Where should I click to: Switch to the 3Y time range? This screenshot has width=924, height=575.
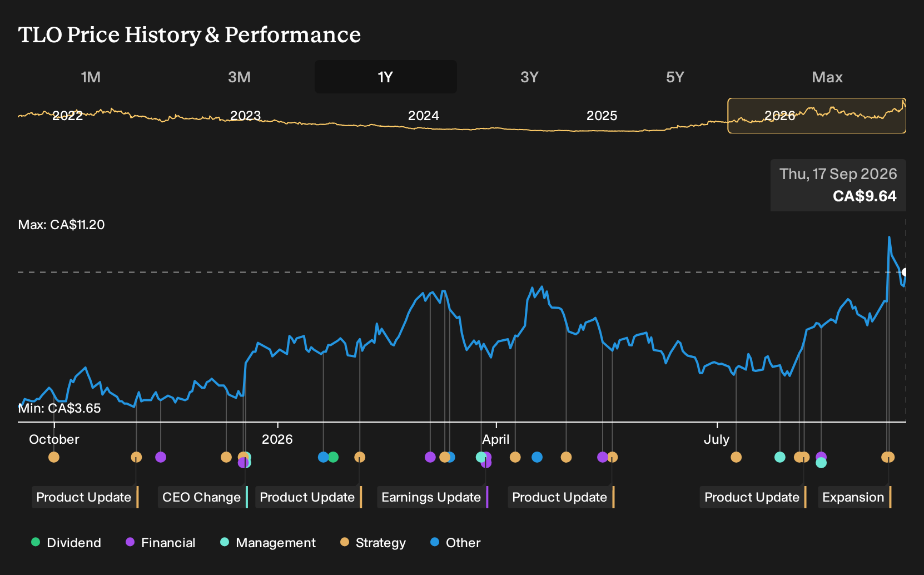point(529,77)
